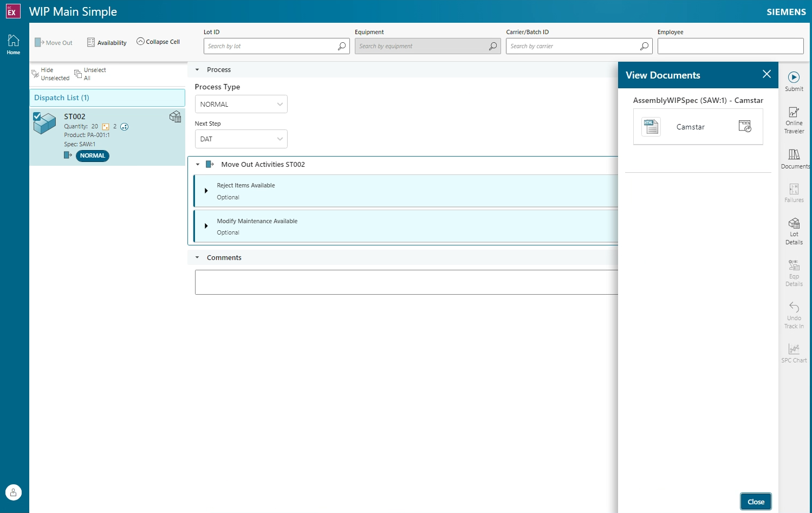
Task: Select the Documents icon on the right sidebar
Action: 794,159
